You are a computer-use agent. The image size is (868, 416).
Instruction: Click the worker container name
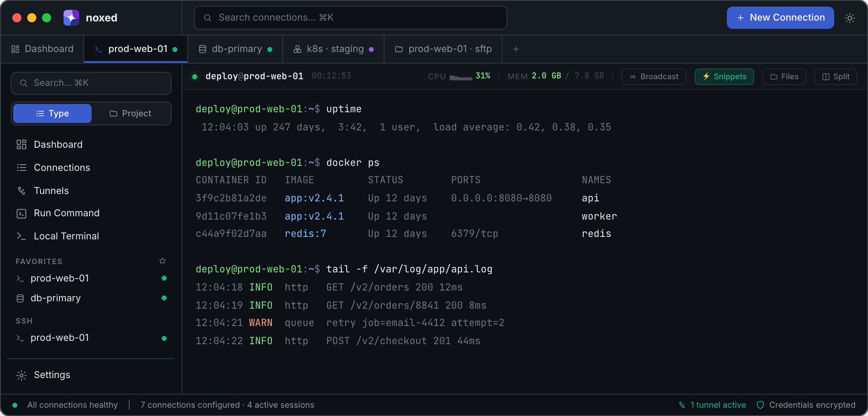point(599,216)
